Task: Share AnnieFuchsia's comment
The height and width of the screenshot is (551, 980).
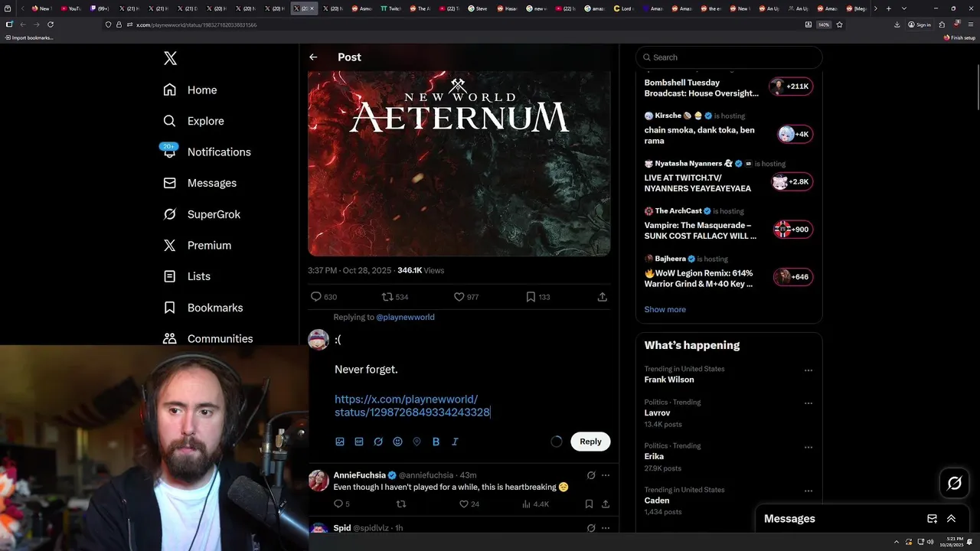Action: pyautogui.click(x=606, y=504)
